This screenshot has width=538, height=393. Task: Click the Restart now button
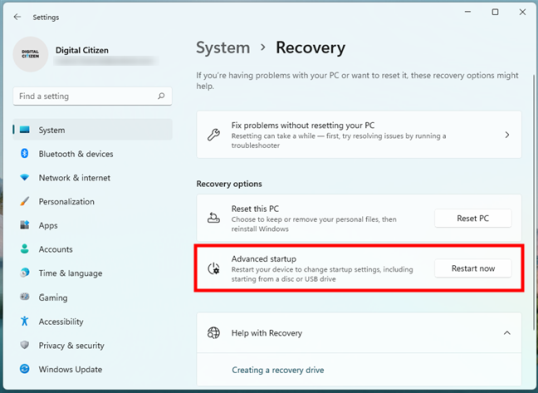[473, 268]
